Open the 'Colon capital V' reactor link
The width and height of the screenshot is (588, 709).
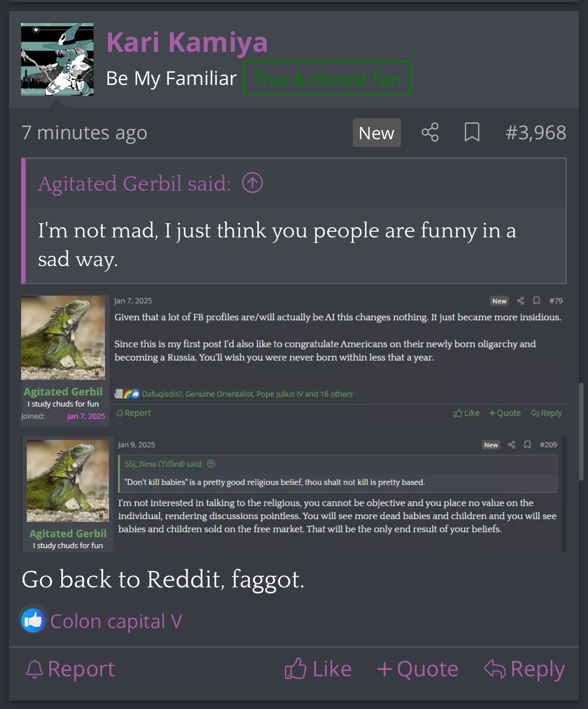click(x=116, y=622)
